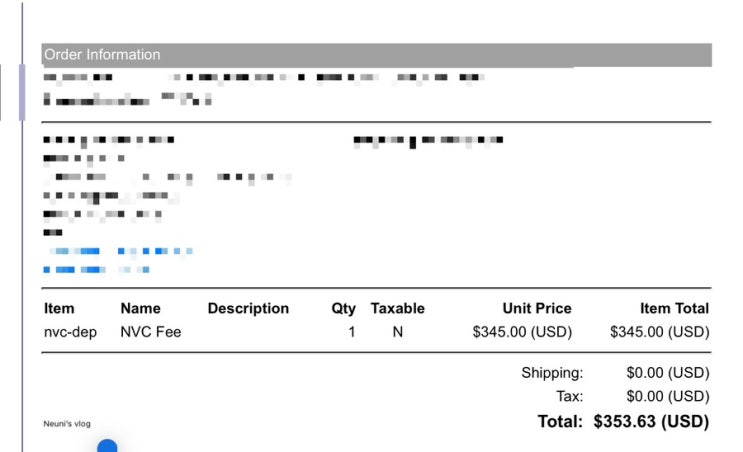
Task: Click the Shipping label
Action: coord(552,373)
